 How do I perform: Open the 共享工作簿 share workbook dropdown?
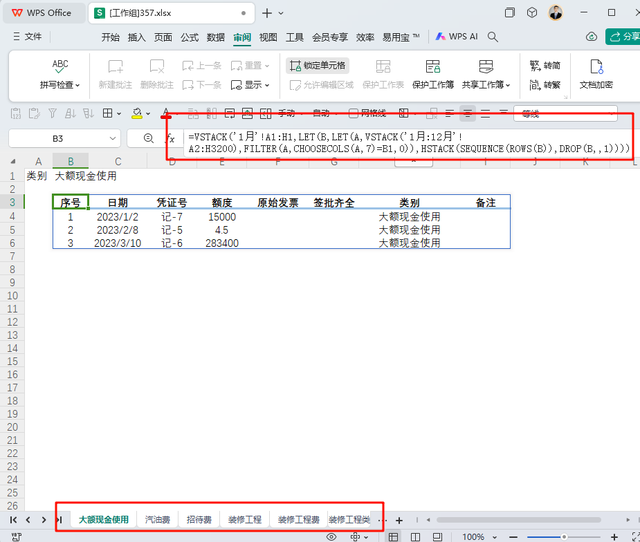point(486,85)
